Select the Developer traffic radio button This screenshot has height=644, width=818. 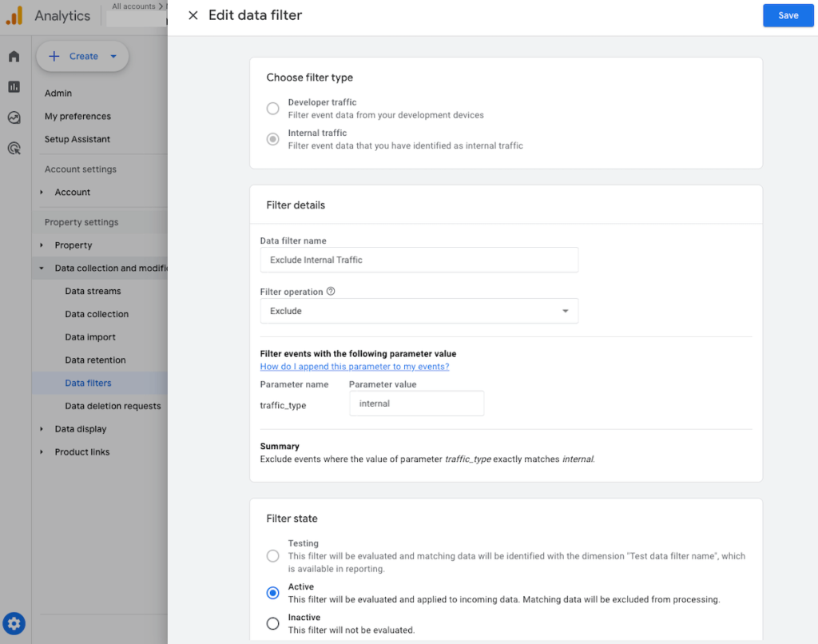[x=273, y=109]
